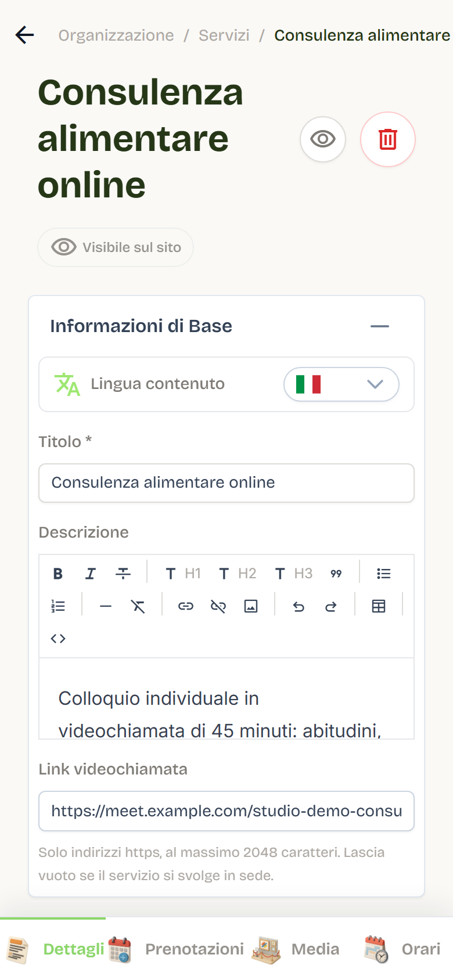Switch to Orari tab
This screenshot has width=453, height=980.
click(x=402, y=949)
